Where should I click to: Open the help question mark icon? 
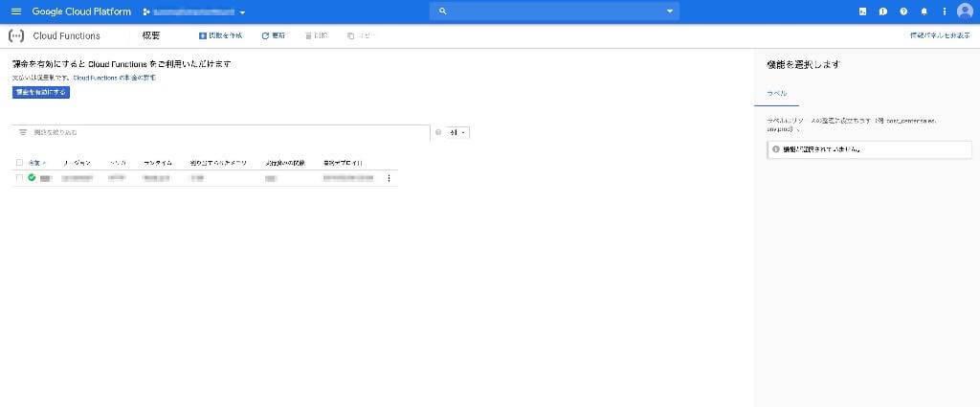903,11
